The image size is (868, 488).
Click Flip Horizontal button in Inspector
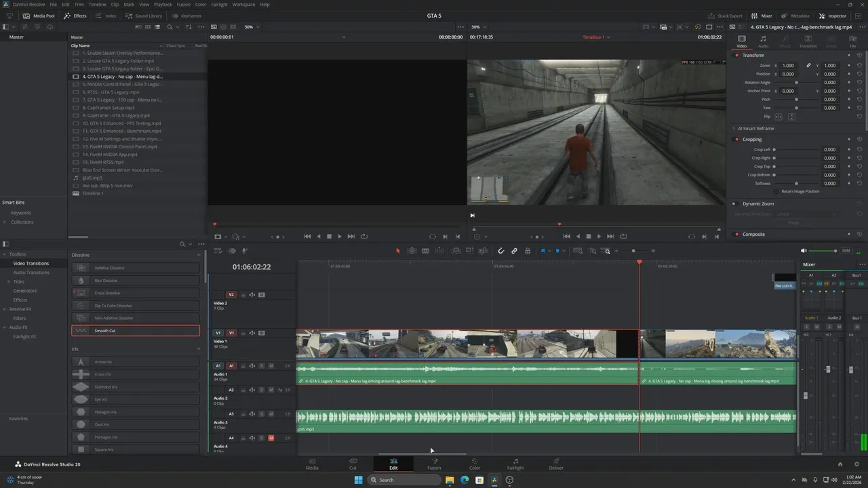778,117
